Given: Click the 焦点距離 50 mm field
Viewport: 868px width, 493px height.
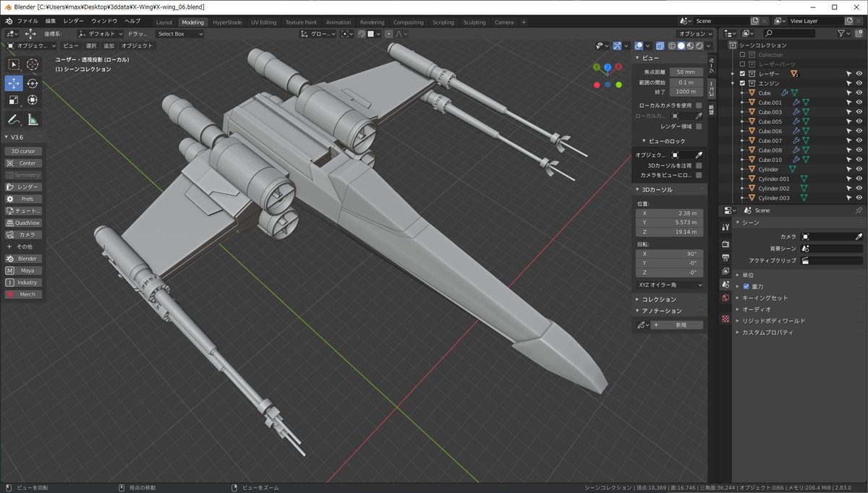Looking at the screenshot, I should point(686,72).
